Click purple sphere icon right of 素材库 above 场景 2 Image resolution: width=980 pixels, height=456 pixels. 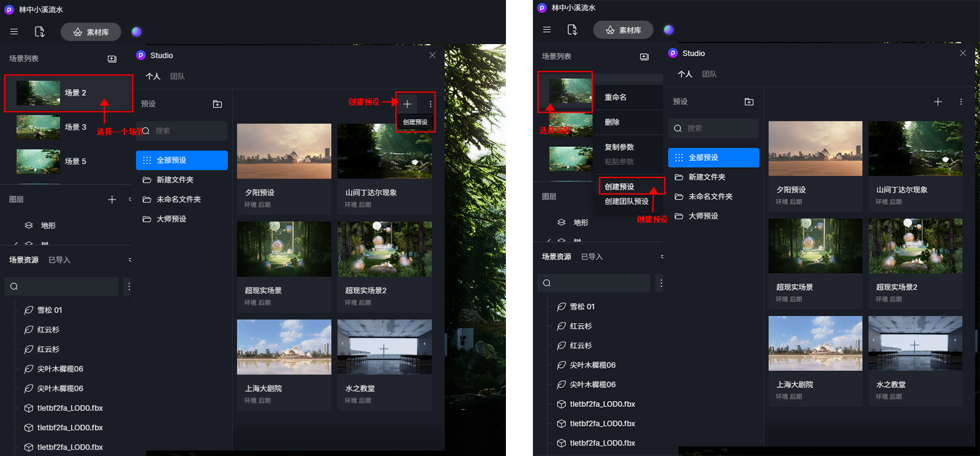137,32
